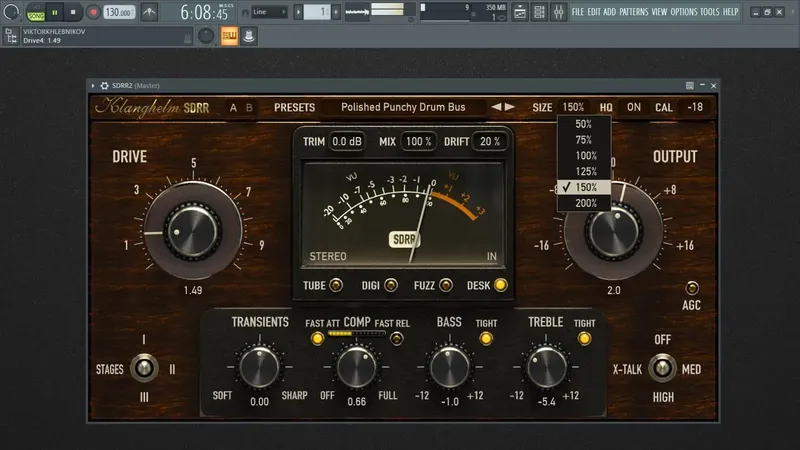This screenshot has width=800, height=450.
Task: Click the TREBLE knob
Action: (546, 367)
